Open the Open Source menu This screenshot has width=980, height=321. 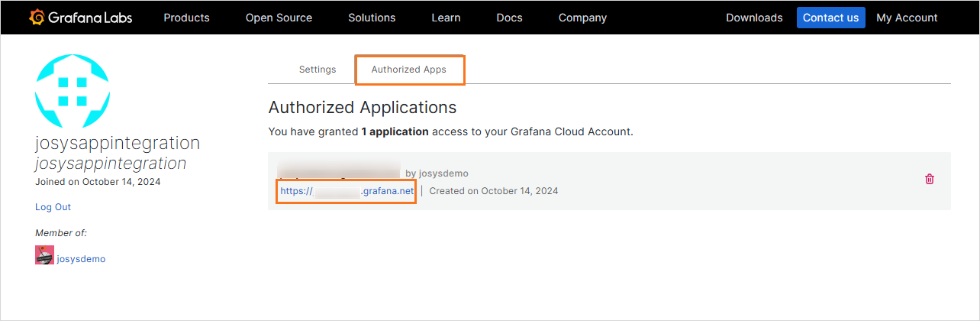[279, 18]
